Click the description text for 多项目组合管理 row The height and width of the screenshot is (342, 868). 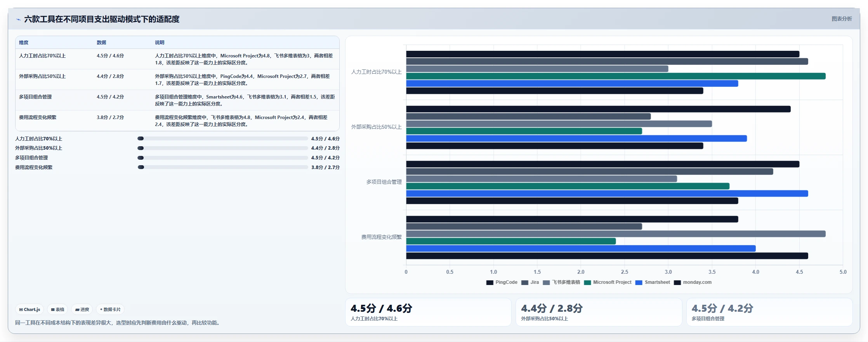coord(245,100)
